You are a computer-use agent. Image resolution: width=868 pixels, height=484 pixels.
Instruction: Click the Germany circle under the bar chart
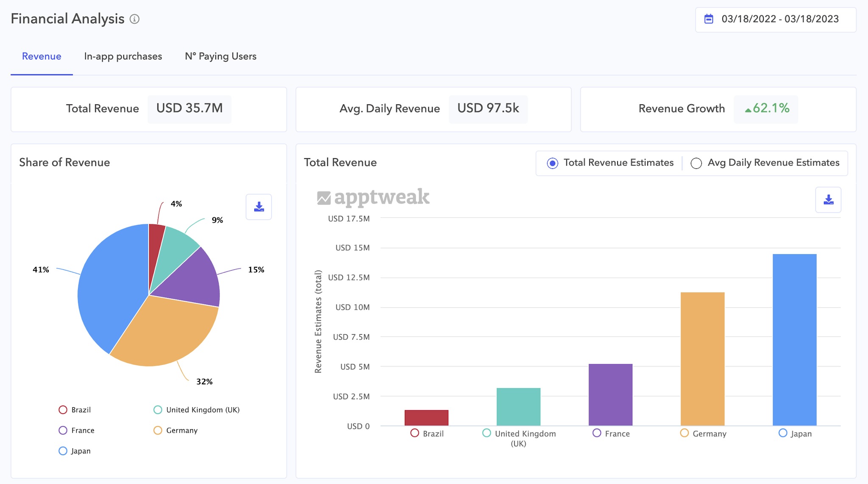[x=684, y=433]
